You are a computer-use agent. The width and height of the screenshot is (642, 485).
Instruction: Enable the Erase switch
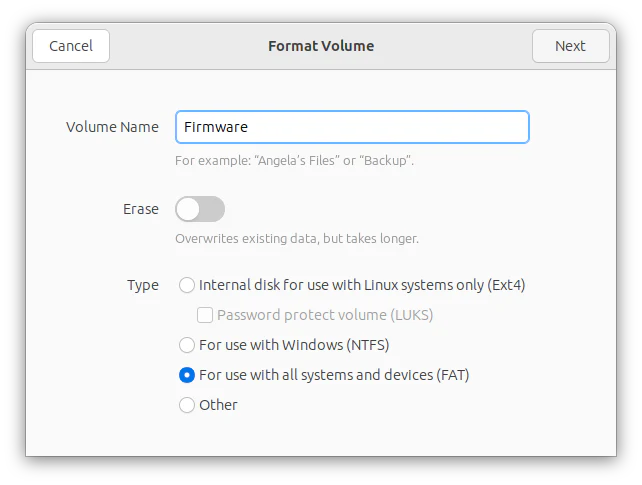coord(200,209)
